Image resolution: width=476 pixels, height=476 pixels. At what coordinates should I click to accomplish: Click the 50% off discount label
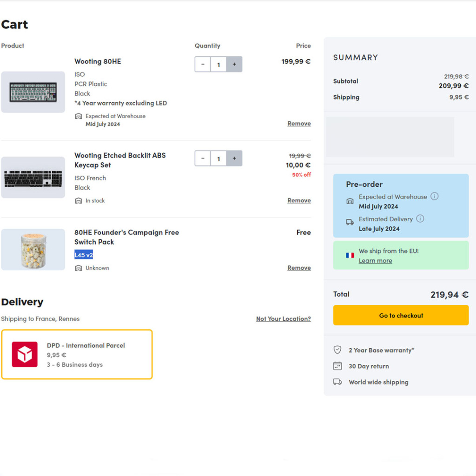pyautogui.click(x=301, y=175)
